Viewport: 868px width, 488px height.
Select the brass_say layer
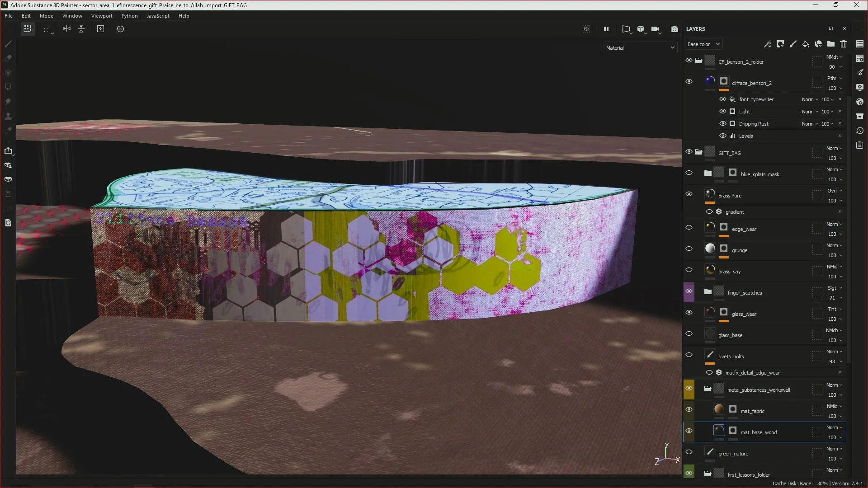tap(729, 272)
